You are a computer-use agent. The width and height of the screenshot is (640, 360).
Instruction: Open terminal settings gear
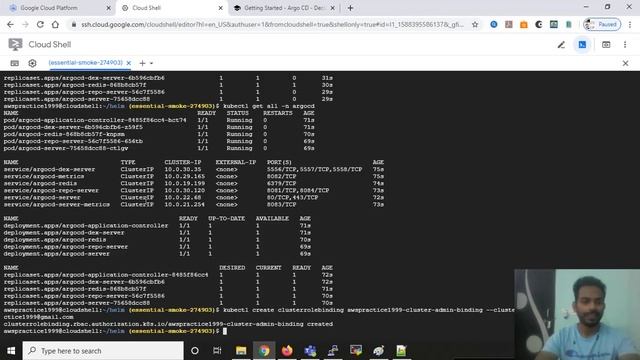(32, 63)
